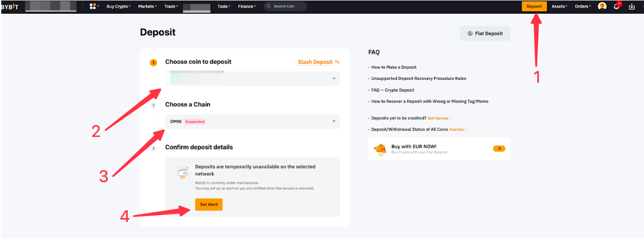Screen dimensions: 644x240
Task: Click the Set Alert button
Action: coord(208,204)
